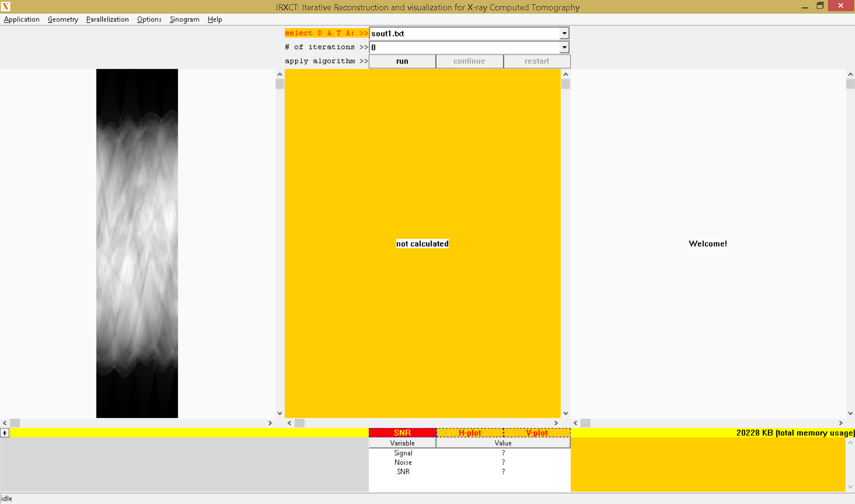Expand the number of iterations dropdown
The width and height of the screenshot is (855, 504).
(564, 47)
